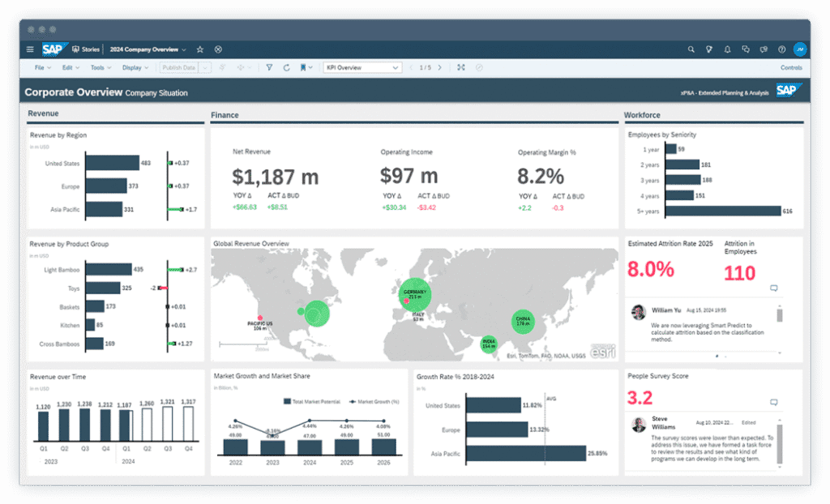Open the Tools menu
The width and height of the screenshot is (830, 504).
[100, 68]
